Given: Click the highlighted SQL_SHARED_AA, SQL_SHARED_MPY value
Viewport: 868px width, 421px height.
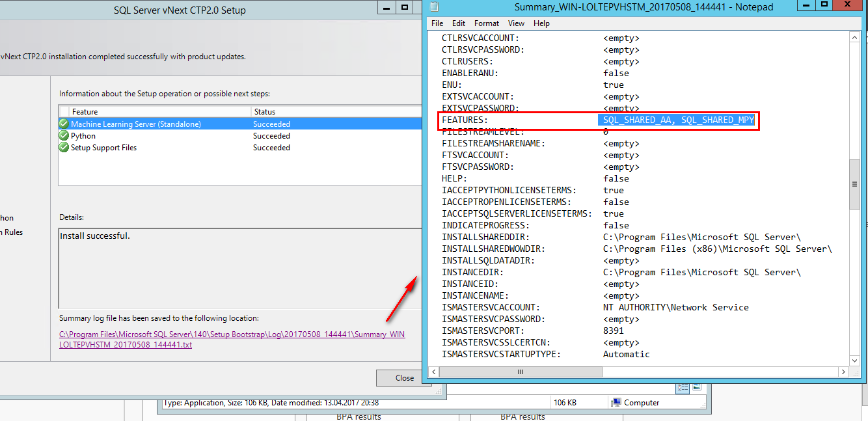Looking at the screenshot, I should (676, 120).
